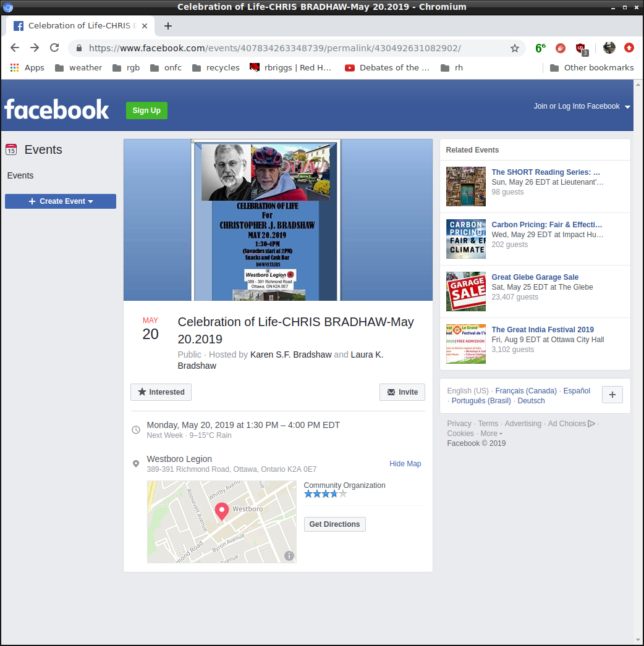Open the Create Event dropdown

tap(61, 201)
